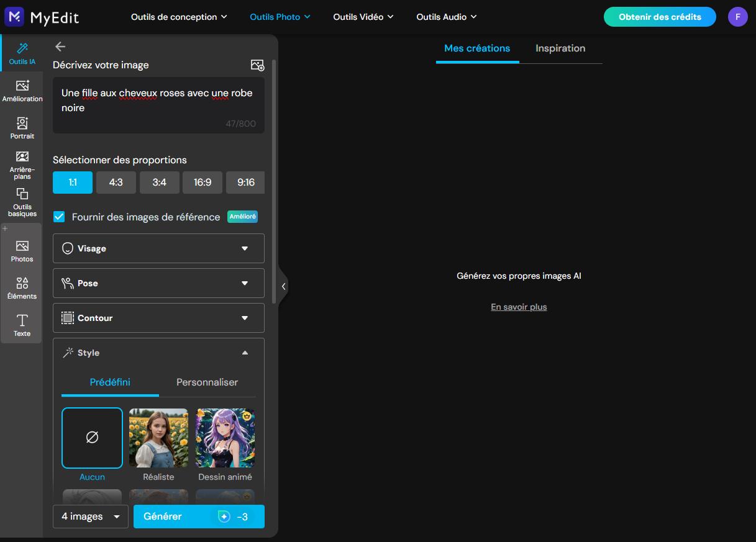Click the Sélectionner des proportions label
The image size is (756, 542).
pyautogui.click(x=120, y=160)
